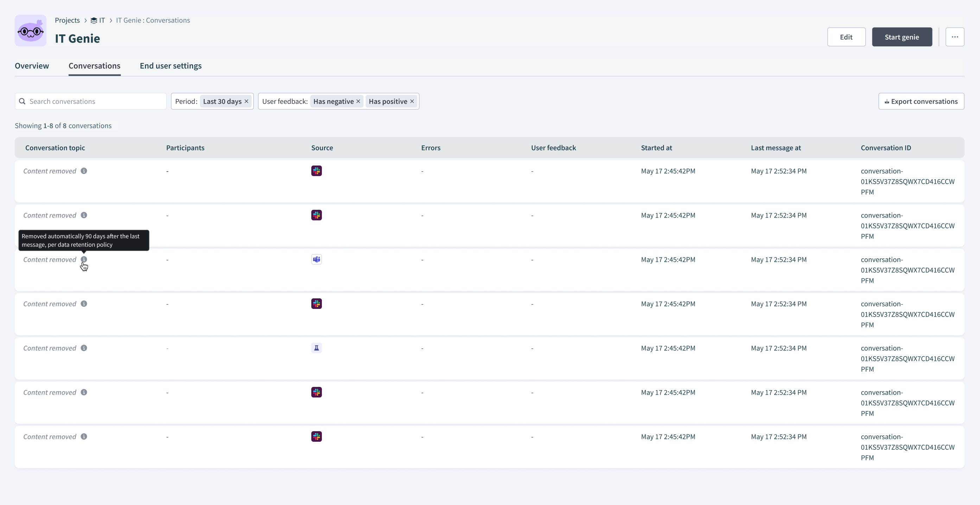Click the Source column header
Screen dimensions: 980x505
pos(322,148)
